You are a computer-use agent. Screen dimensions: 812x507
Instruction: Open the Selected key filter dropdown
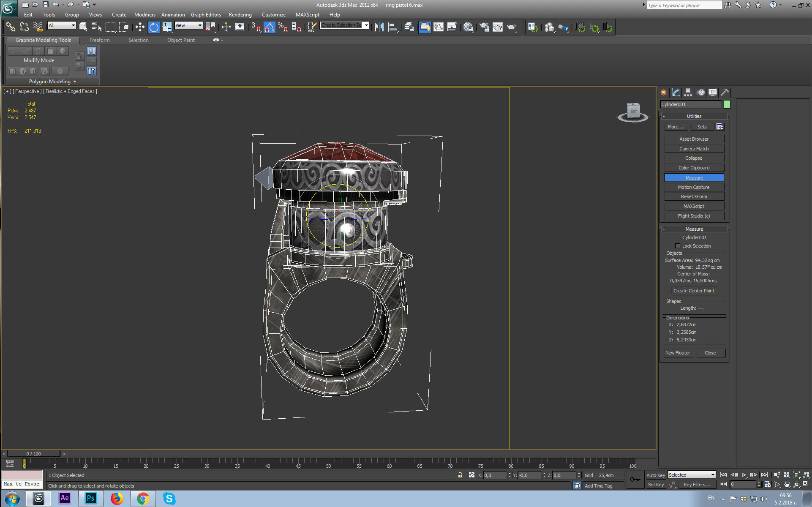[692, 475]
